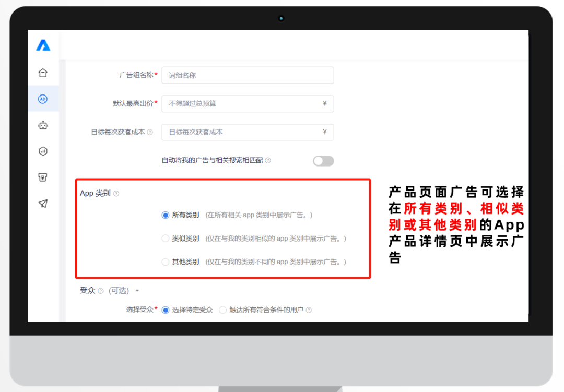This screenshot has width=564, height=392.
Task: Click the 广告组名称 field label
Action: coord(136,75)
